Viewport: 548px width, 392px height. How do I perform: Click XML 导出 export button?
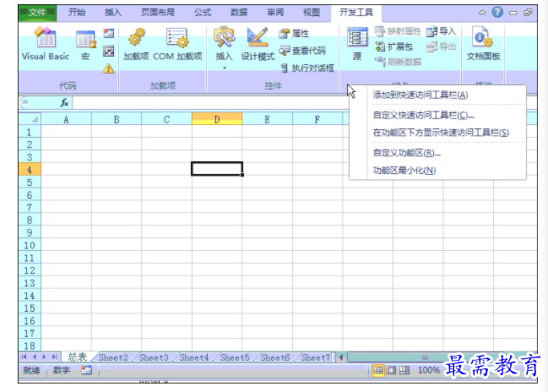pos(441,46)
